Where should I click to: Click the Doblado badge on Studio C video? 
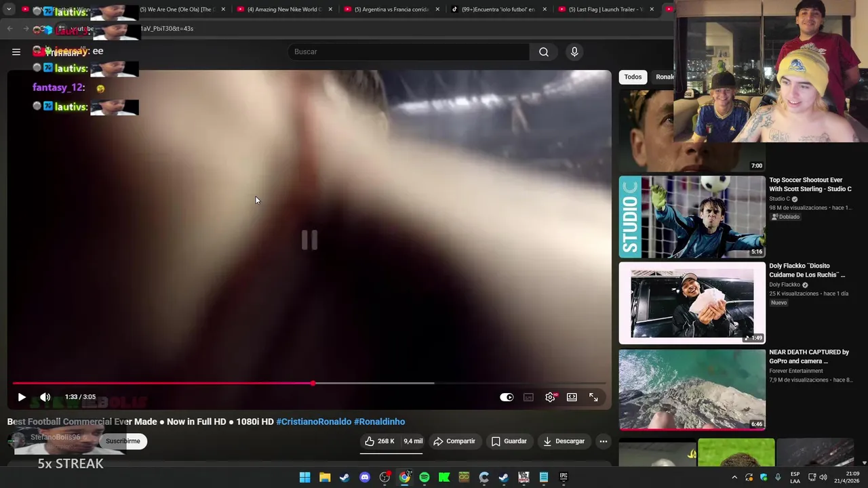(x=785, y=217)
